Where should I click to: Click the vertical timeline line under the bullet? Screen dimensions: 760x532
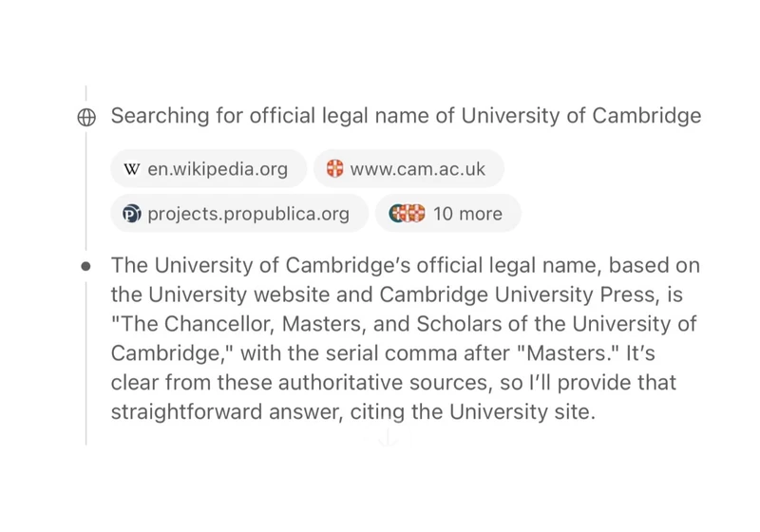[x=86, y=364]
